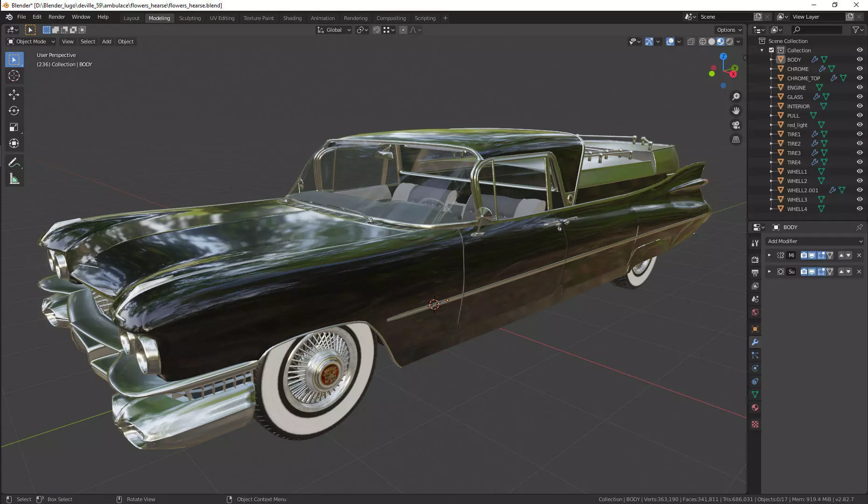
Task: Remove the Su modifier
Action: tap(859, 272)
